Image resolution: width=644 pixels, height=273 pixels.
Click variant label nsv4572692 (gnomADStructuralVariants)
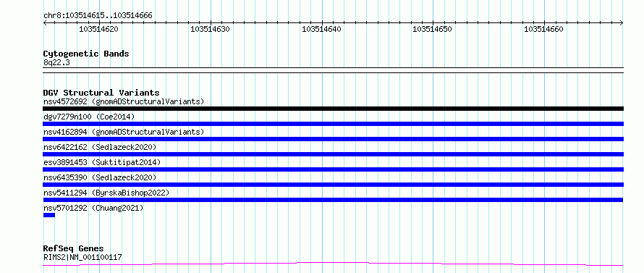124,101
